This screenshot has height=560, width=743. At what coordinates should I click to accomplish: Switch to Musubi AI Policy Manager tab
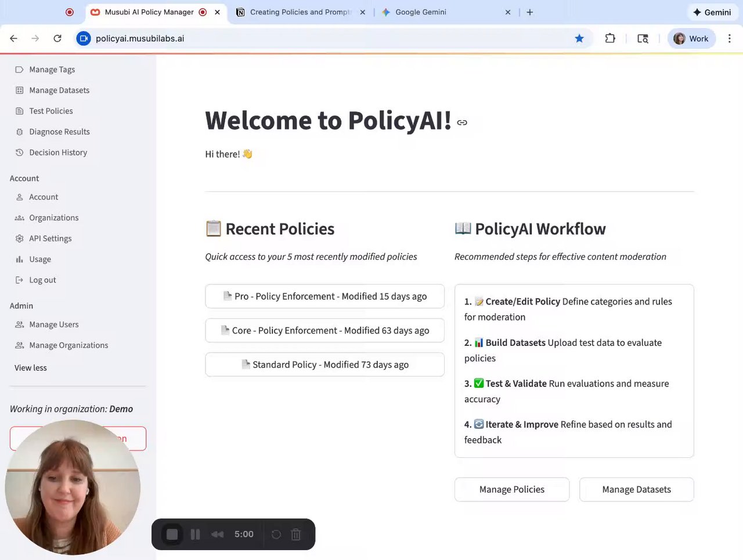(x=149, y=12)
